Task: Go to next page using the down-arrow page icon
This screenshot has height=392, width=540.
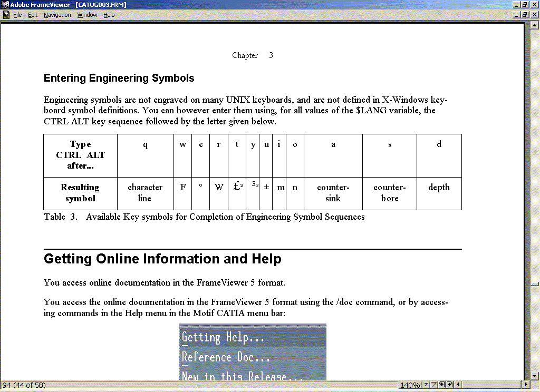Action: tap(449, 385)
